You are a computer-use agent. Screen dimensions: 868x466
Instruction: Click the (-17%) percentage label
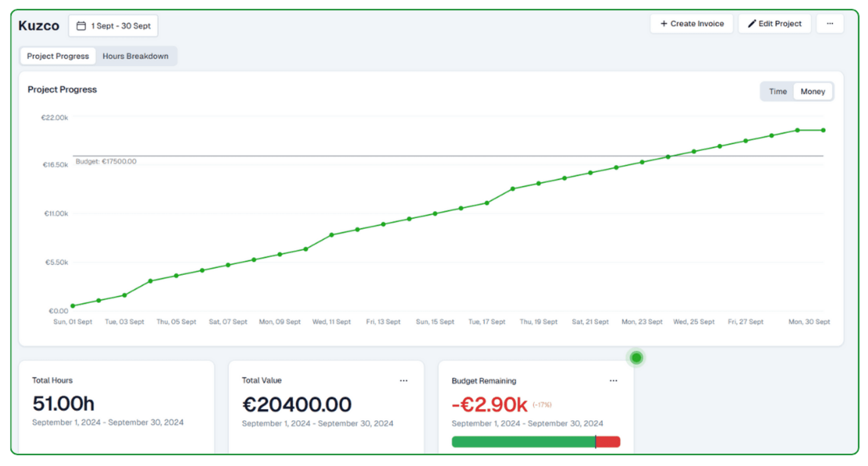pyautogui.click(x=542, y=405)
